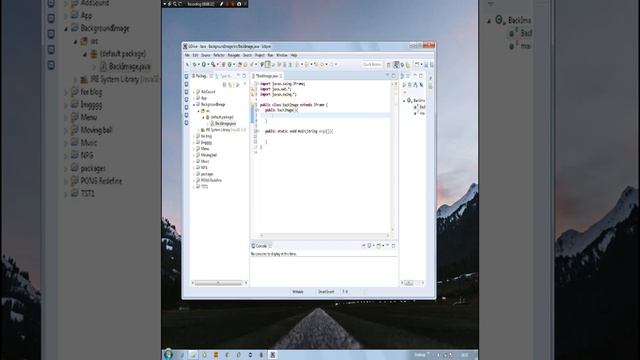Screen dimensions: 640x360
Task: Minimize the editor area
Action: 387,76
